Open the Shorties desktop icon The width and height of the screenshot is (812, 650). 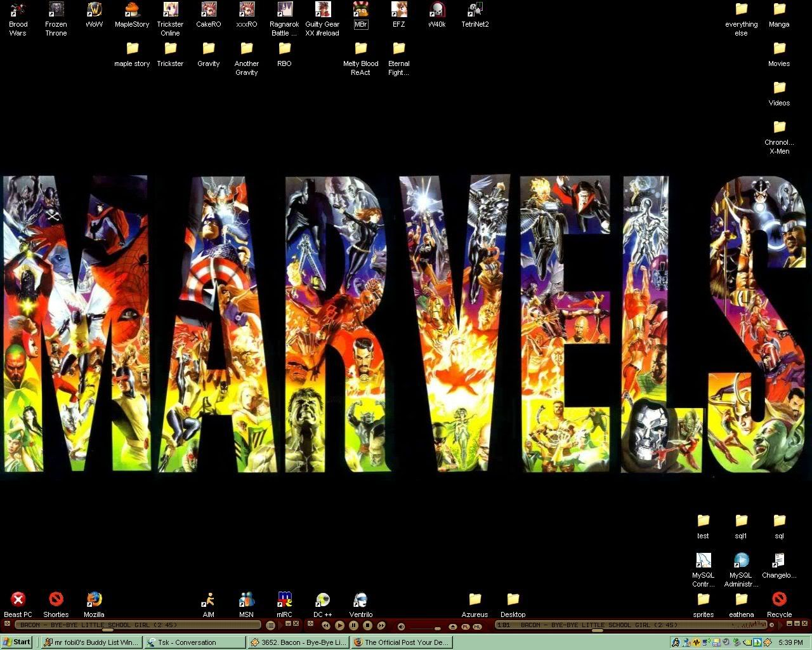56,606
